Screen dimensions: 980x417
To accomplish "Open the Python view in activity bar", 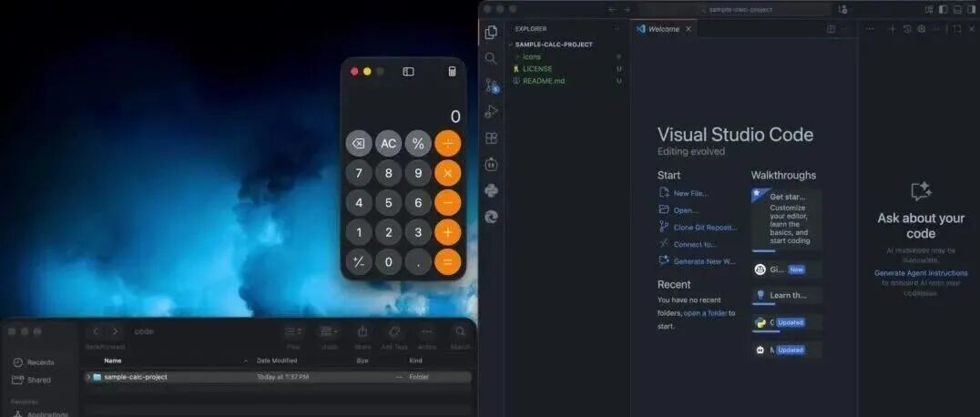I will point(491,190).
